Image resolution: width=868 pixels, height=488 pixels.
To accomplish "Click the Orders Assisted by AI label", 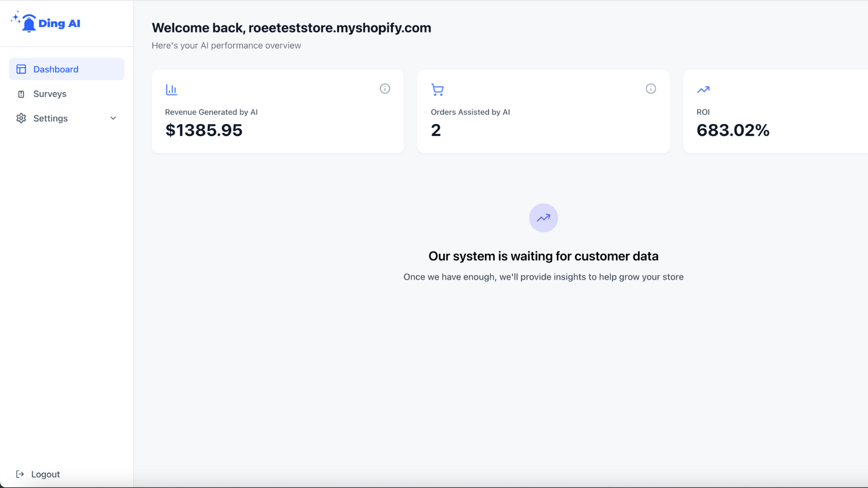I will click(470, 112).
